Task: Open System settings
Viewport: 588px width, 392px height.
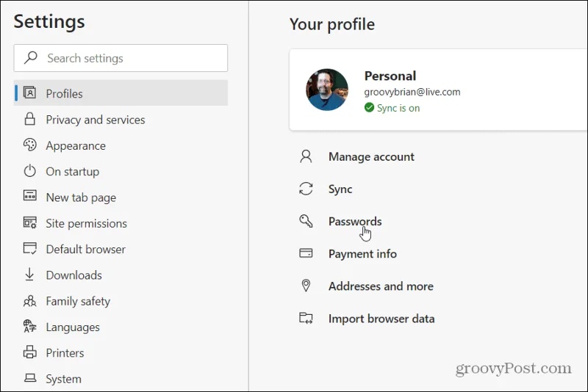Action: pos(121,379)
